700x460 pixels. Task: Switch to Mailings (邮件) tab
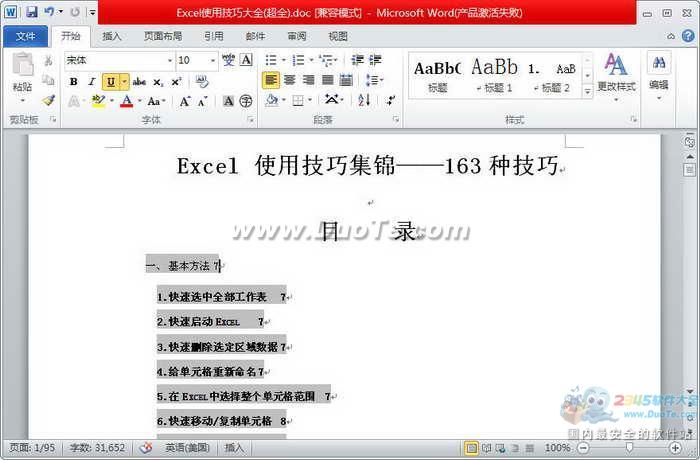(255, 36)
